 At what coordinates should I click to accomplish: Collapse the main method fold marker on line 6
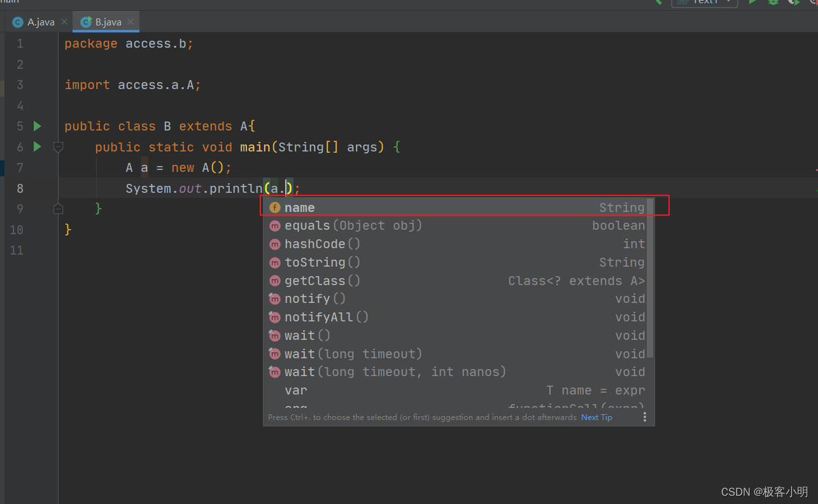(58, 147)
